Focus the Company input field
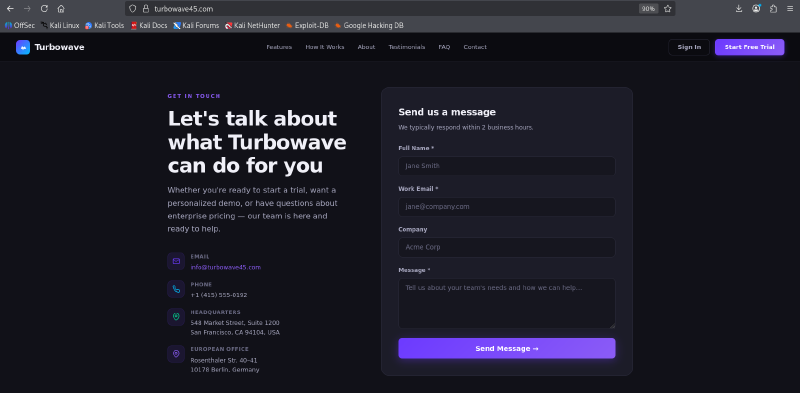 coord(507,247)
